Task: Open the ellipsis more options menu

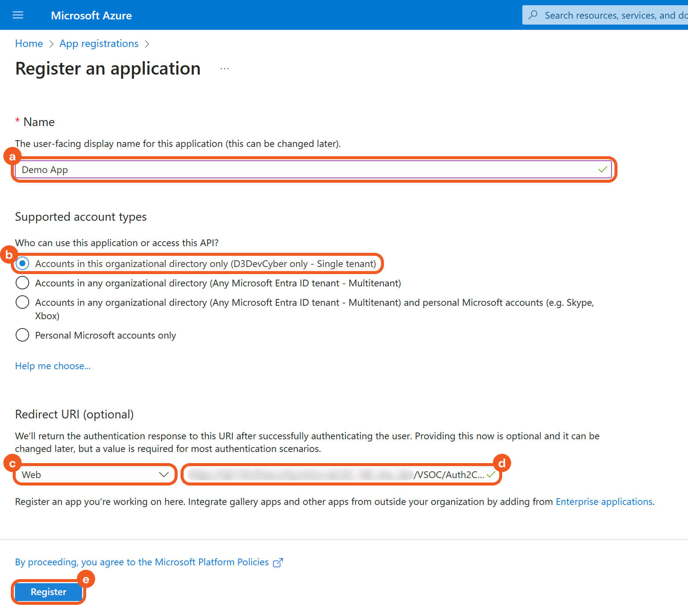Action: (225, 69)
